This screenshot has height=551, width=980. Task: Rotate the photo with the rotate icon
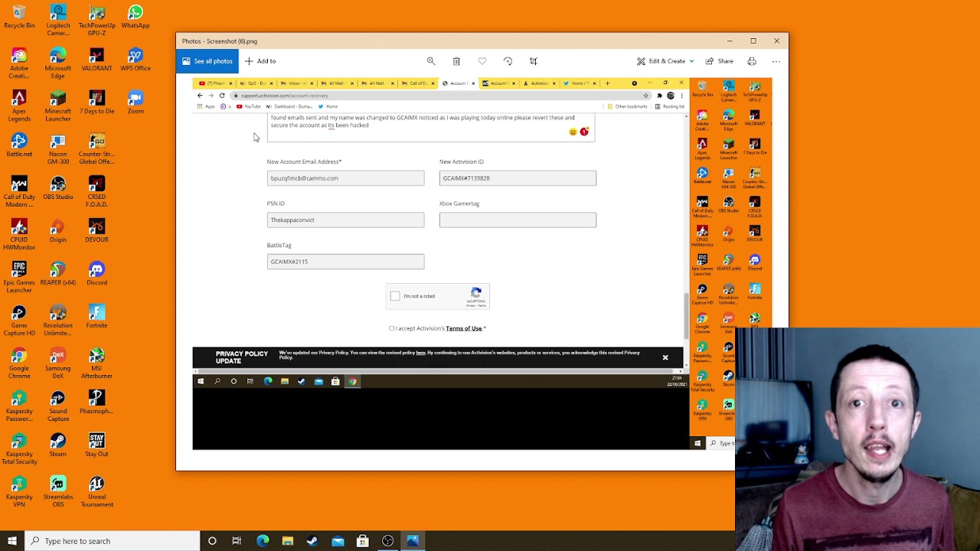tap(508, 61)
